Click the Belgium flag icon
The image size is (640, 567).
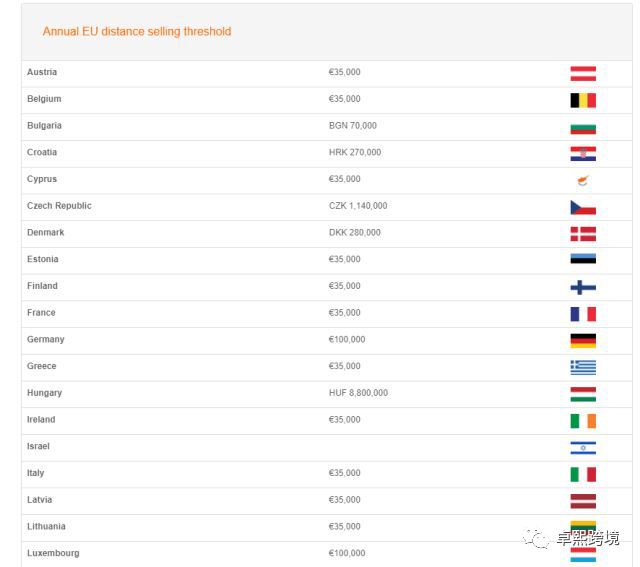(x=583, y=100)
